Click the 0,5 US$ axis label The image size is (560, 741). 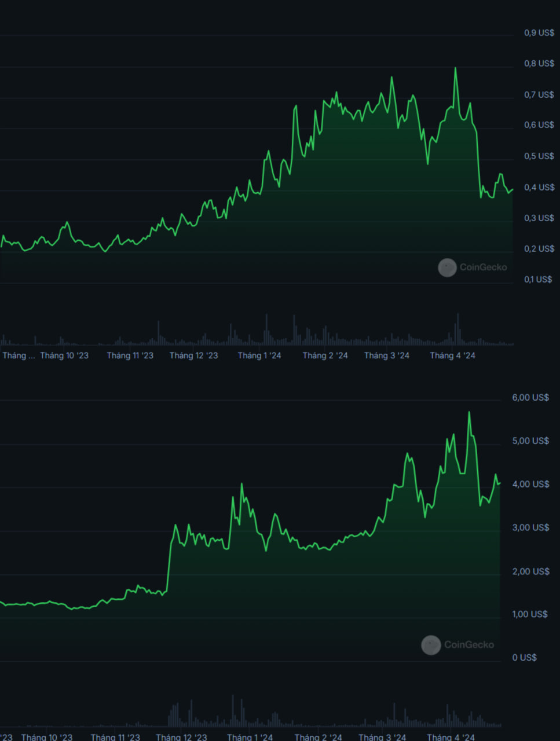coord(539,156)
